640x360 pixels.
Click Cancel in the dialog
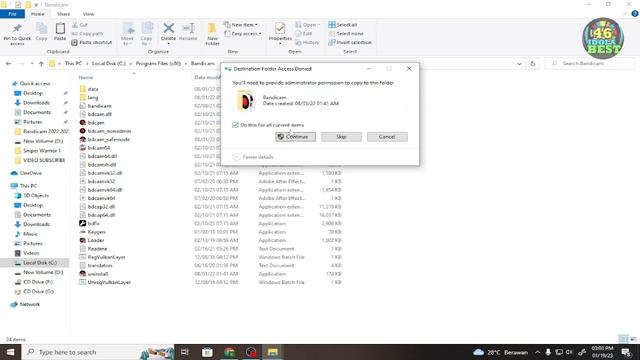click(x=387, y=137)
